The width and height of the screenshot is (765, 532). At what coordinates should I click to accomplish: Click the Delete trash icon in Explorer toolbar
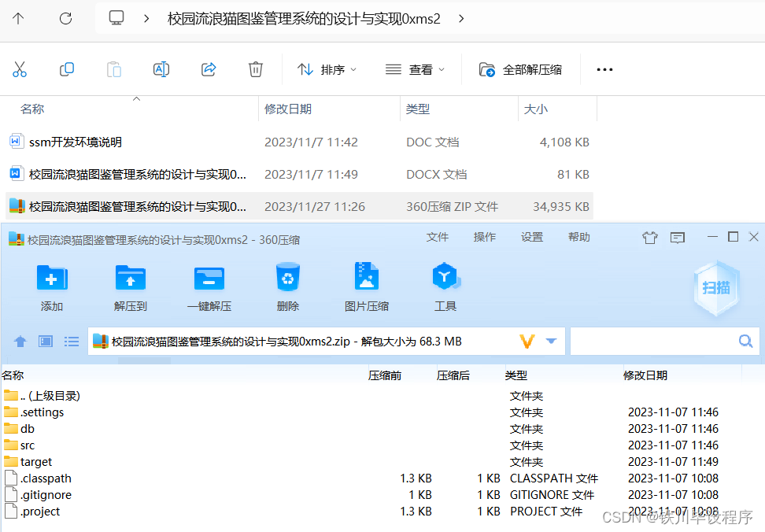pos(256,69)
